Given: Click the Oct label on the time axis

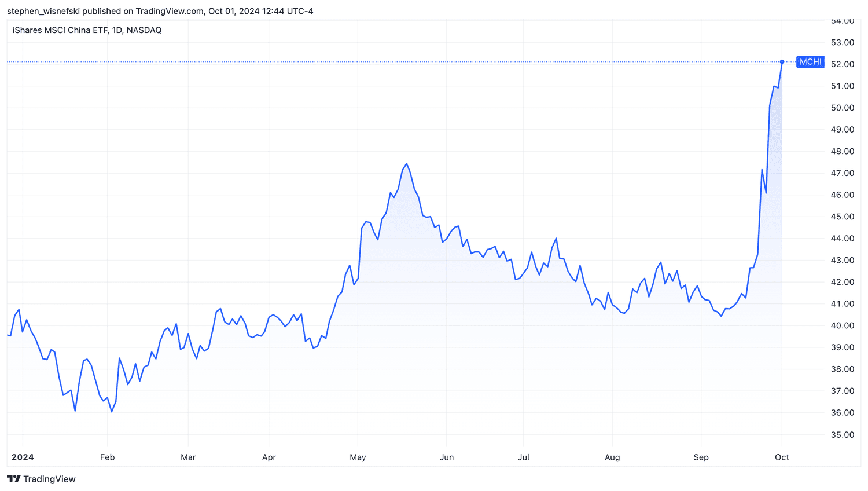Looking at the screenshot, I should (x=782, y=457).
